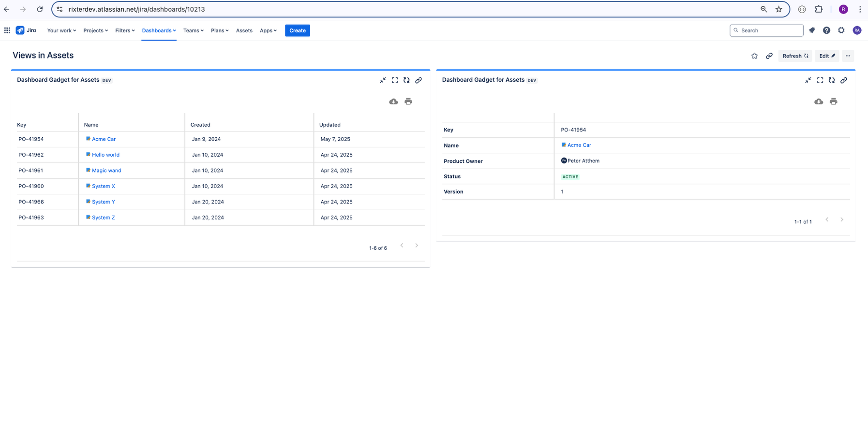Click the Updated column header
The image size is (868, 435).
330,125
